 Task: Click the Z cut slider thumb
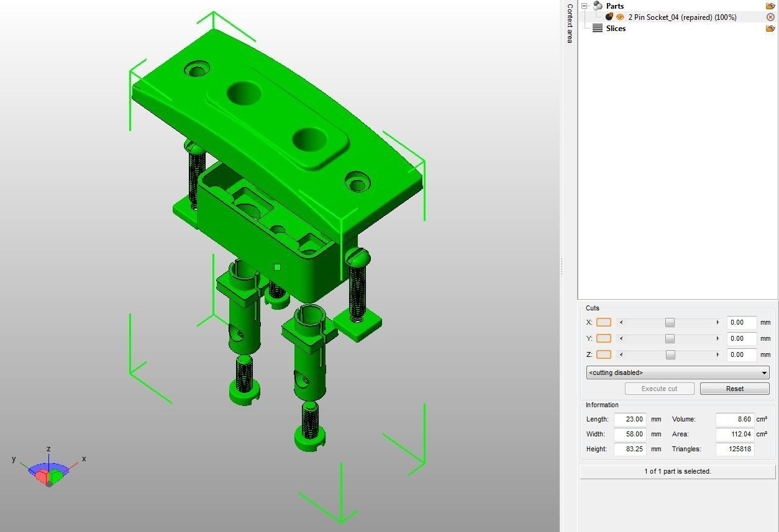(x=670, y=354)
